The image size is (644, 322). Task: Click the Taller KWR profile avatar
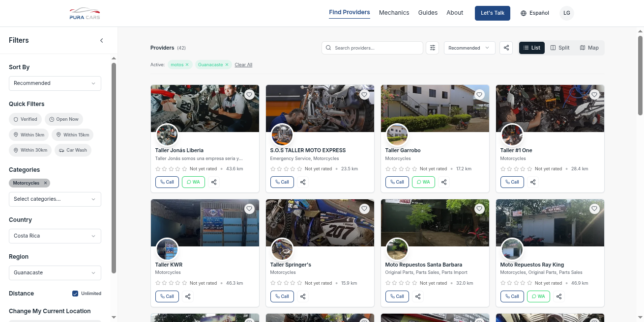tap(167, 249)
